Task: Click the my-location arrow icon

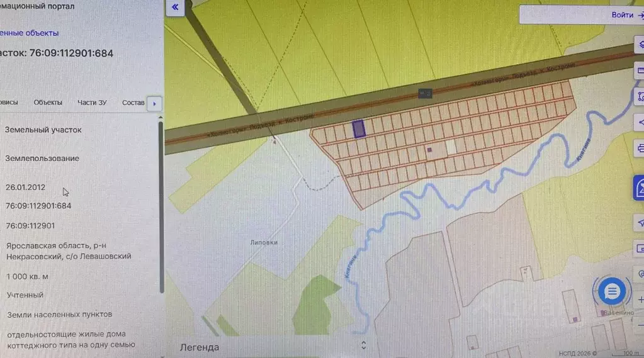Action: pyautogui.click(x=640, y=223)
